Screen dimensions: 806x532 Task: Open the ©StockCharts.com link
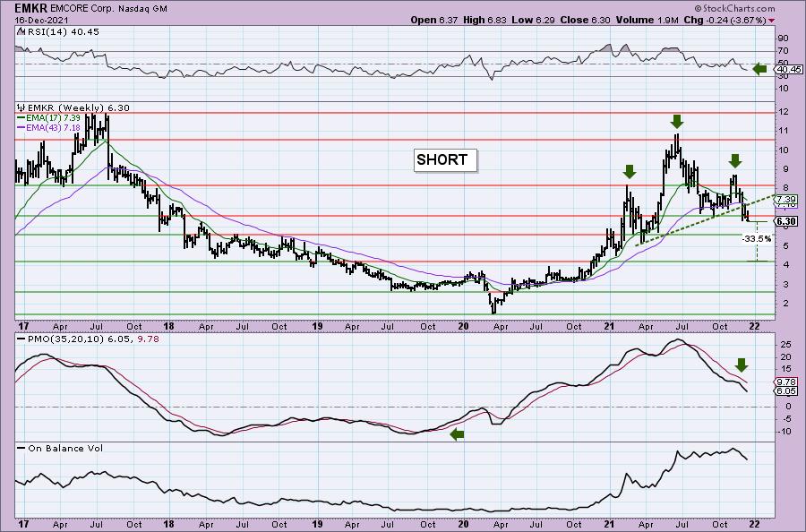[734, 8]
